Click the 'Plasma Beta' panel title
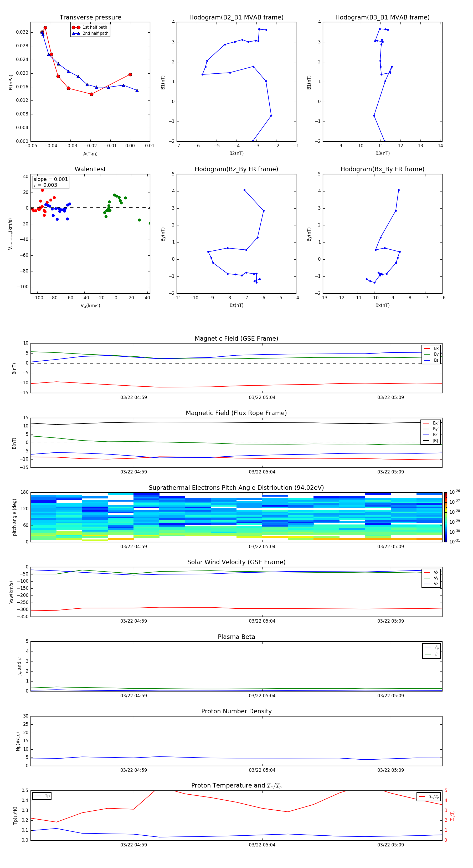This screenshot has height=868, width=473. (x=236, y=637)
